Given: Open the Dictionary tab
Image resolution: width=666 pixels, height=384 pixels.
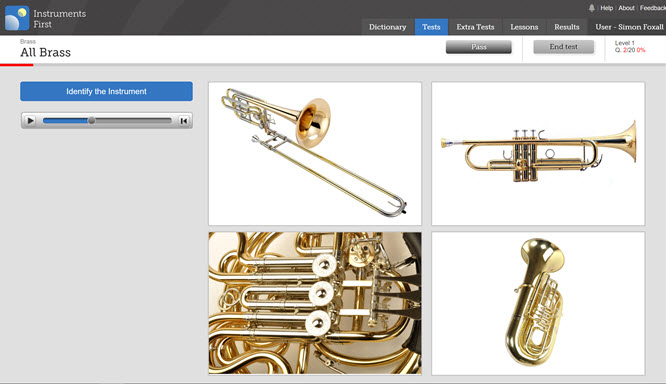Looking at the screenshot, I should coord(387,27).
